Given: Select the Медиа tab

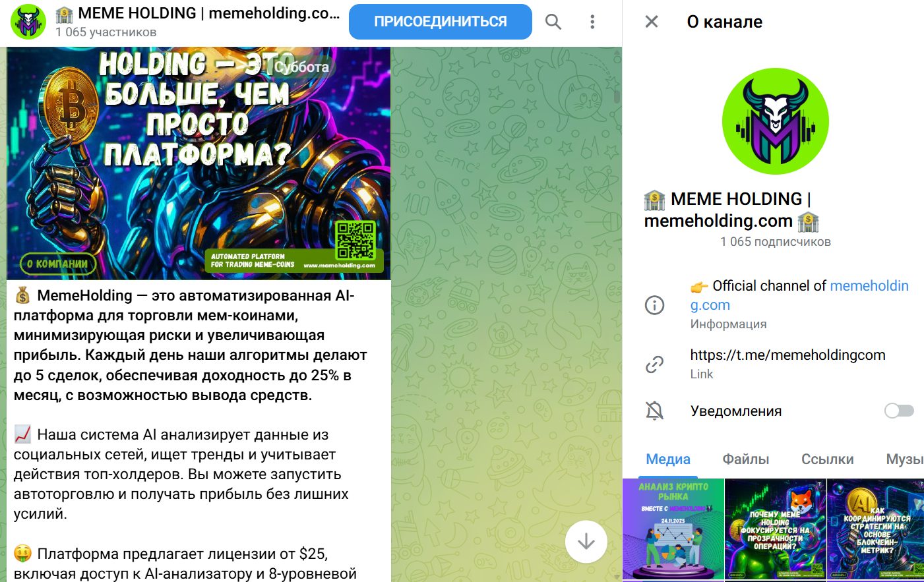Looking at the screenshot, I should point(668,459).
